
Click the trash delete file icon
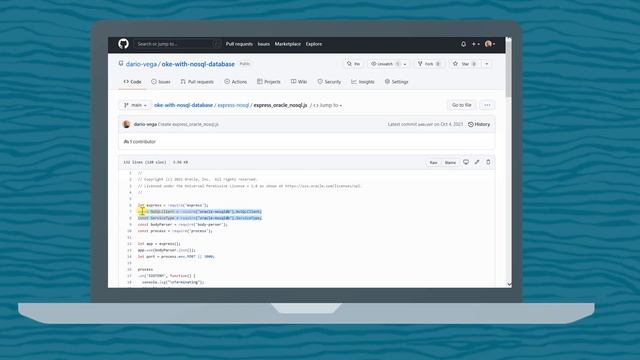[488, 162]
